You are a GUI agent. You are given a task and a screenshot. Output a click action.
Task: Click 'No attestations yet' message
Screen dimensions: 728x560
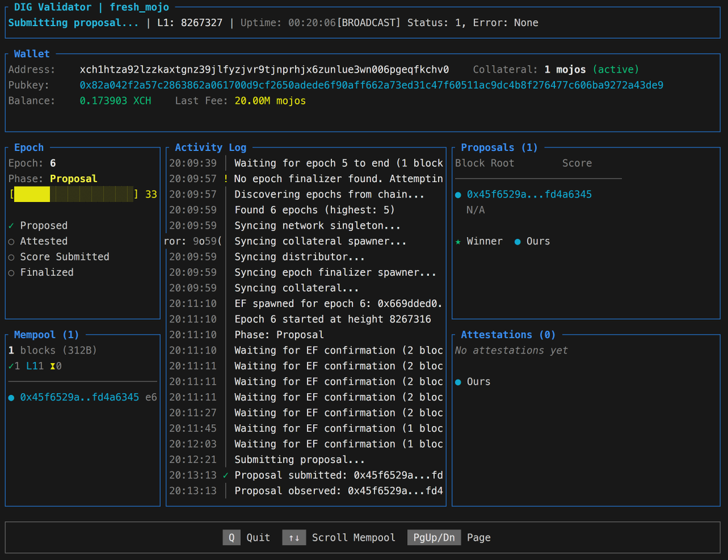pos(511,351)
